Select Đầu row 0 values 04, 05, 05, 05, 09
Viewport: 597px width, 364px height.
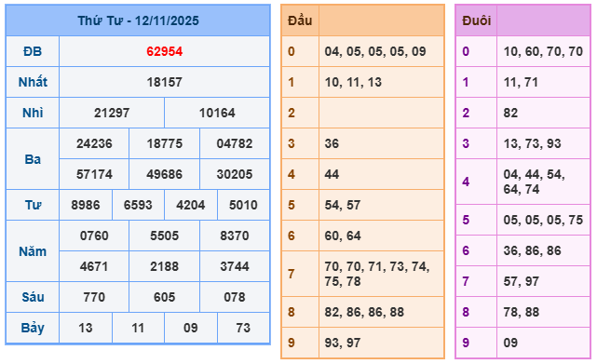375,51
